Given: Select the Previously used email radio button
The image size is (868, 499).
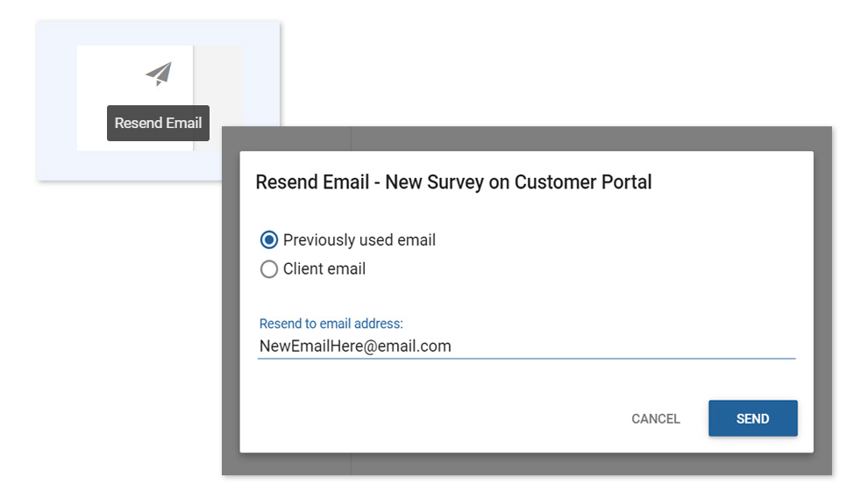Looking at the screenshot, I should 268,239.
